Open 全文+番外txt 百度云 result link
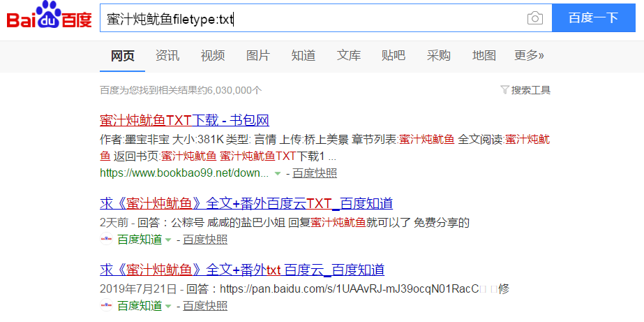The height and width of the screenshot is (322, 644). pos(242,270)
